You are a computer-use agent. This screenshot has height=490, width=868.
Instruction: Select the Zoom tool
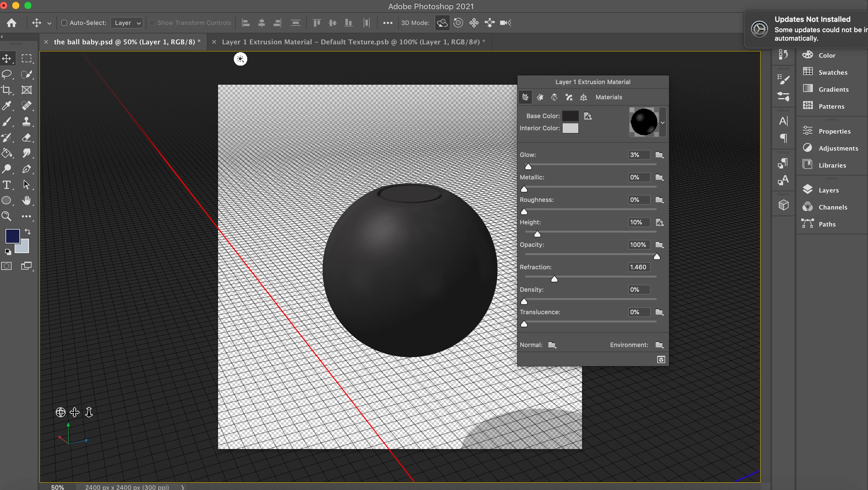pyautogui.click(x=7, y=216)
